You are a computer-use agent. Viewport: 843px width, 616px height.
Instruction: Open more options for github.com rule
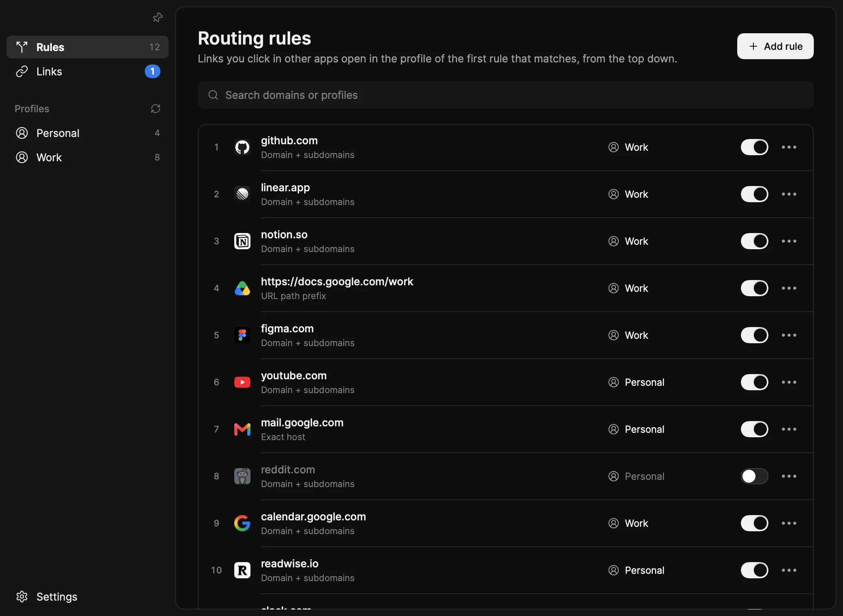[x=789, y=147]
